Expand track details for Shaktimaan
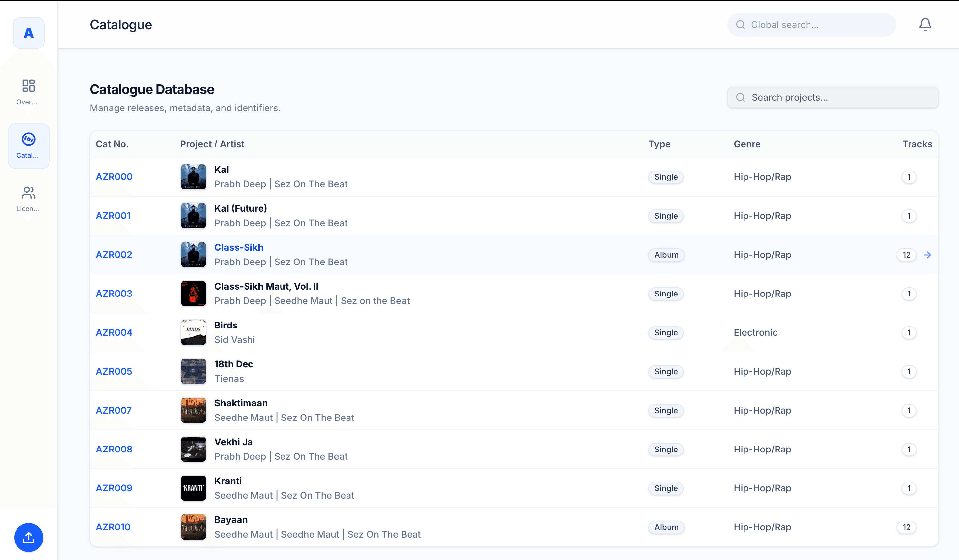The width and height of the screenshot is (959, 560). coord(909,411)
